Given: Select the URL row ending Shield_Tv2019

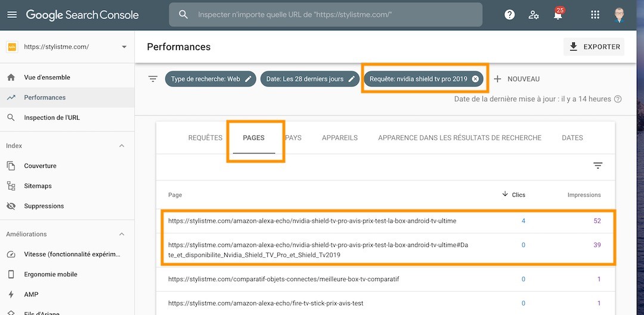Looking at the screenshot, I should [385, 249].
